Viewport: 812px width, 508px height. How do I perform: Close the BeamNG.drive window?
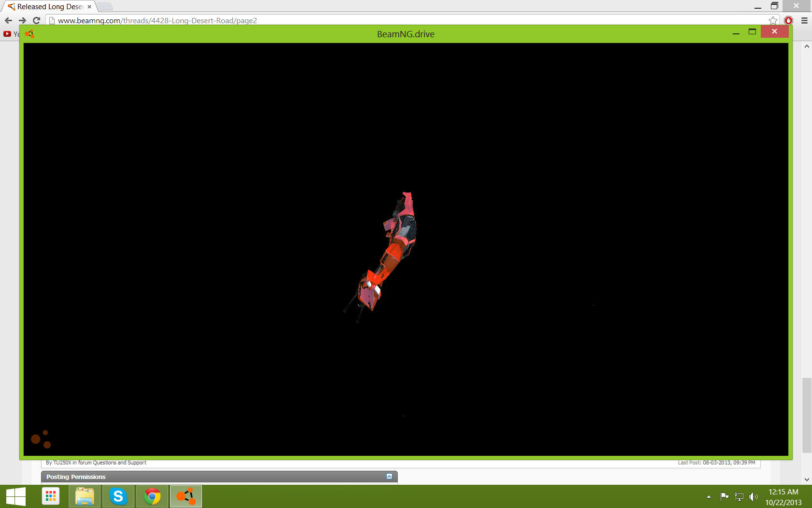point(774,31)
